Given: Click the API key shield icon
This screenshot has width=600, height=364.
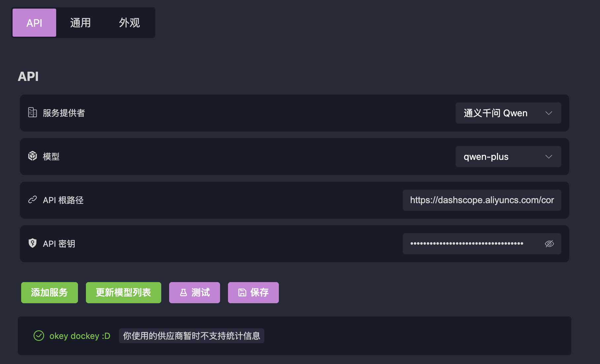Looking at the screenshot, I should click(x=32, y=243).
